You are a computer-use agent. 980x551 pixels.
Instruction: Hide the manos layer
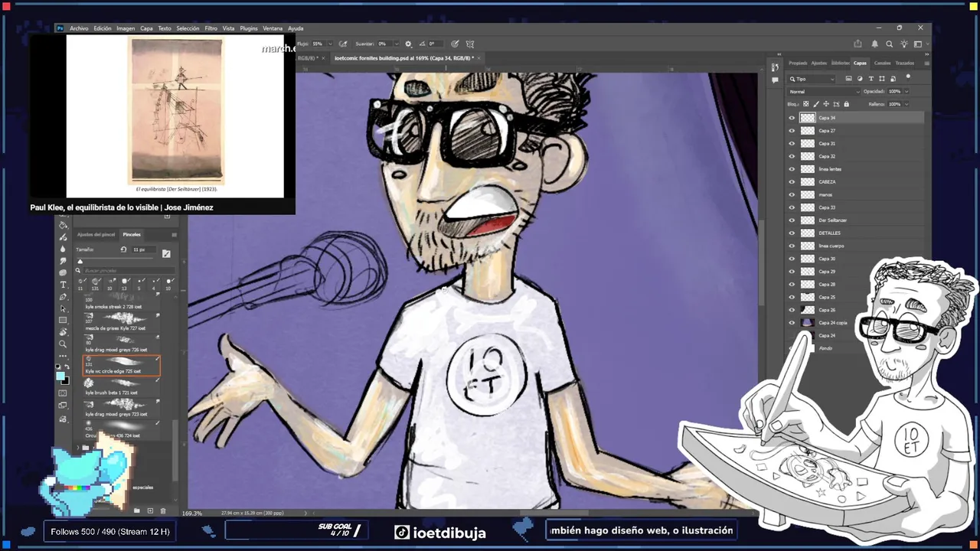[x=792, y=194]
